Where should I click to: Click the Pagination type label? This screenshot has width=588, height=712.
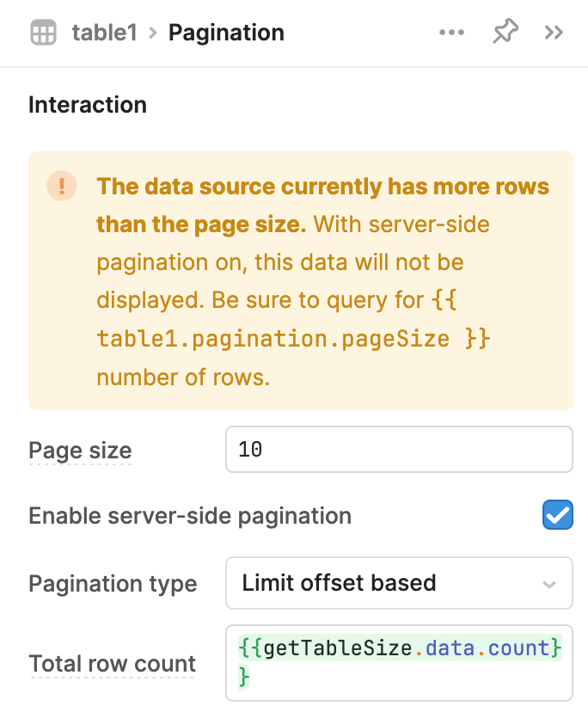tap(113, 584)
